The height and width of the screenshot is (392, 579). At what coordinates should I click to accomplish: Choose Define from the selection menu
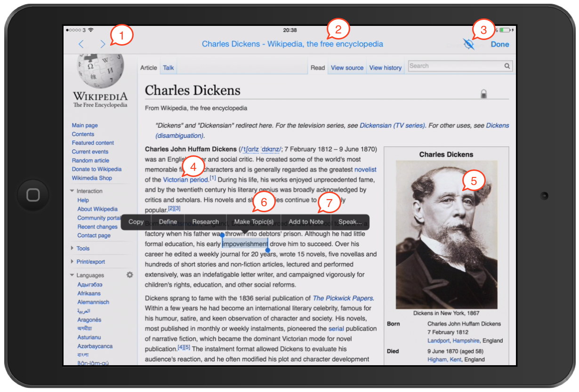[168, 222]
